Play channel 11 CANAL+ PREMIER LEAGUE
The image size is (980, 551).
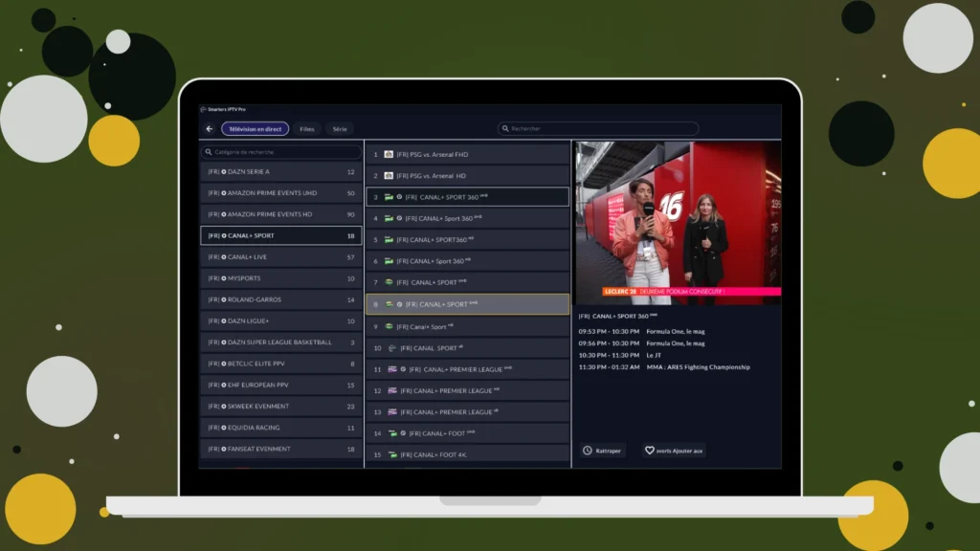[x=467, y=369]
